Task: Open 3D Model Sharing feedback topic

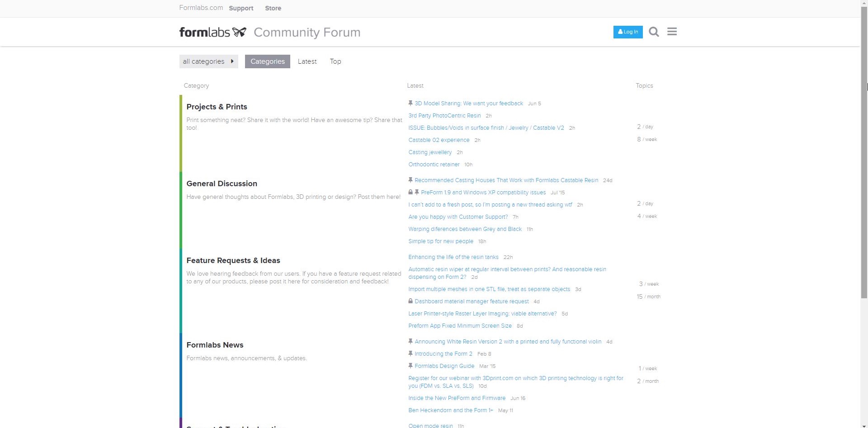Action: point(469,103)
